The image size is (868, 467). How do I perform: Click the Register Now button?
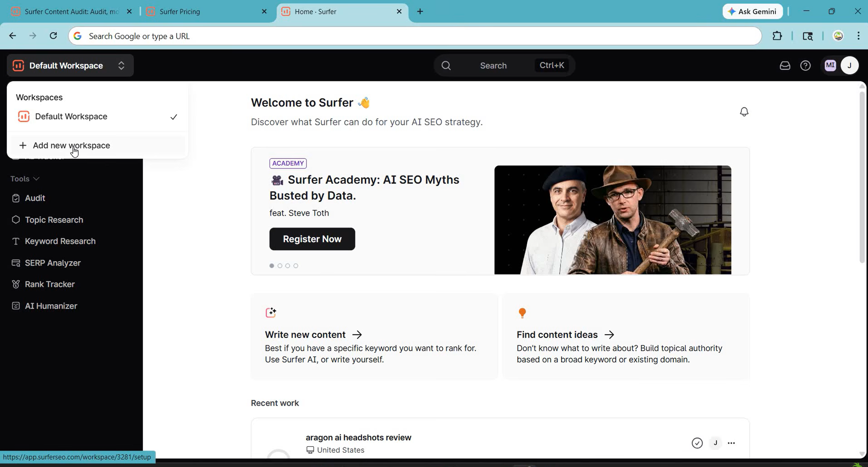pos(312,239)
